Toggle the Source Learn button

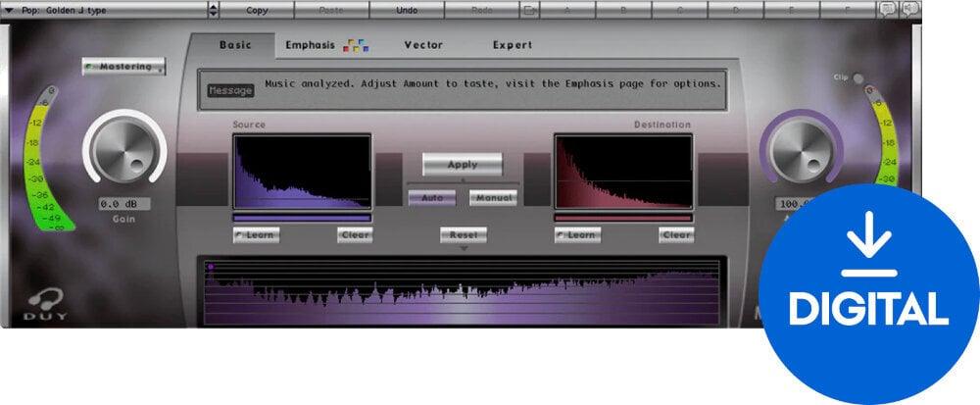257,235
